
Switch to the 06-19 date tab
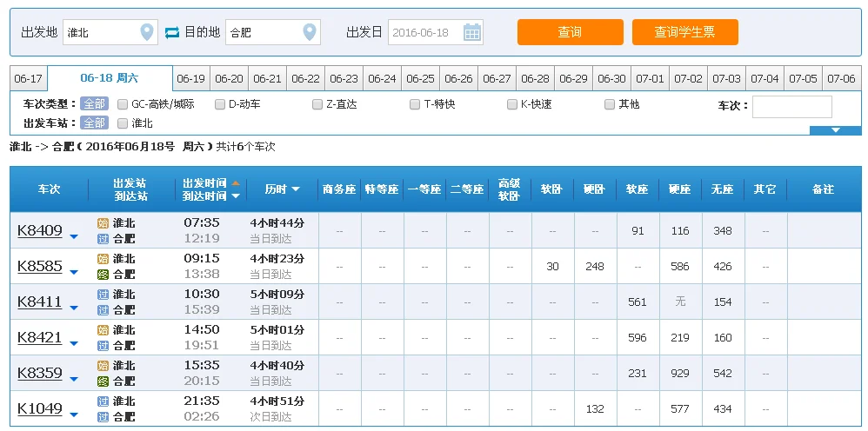(x=191, y=78)
